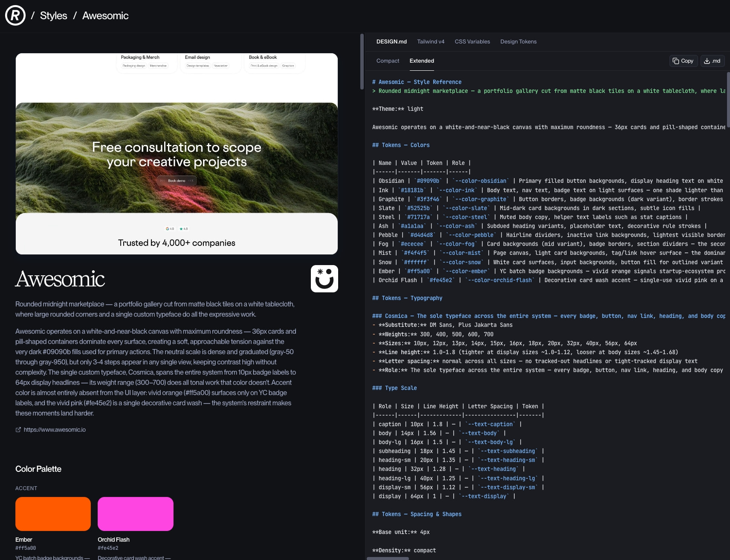This screenshot has height=560, width=730.
Task: Click the '**Theme:** light' line
Action: tap(398, 109)
